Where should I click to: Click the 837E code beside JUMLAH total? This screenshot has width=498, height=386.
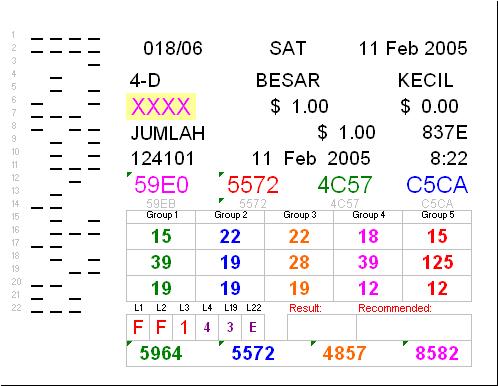coord(445,132)
